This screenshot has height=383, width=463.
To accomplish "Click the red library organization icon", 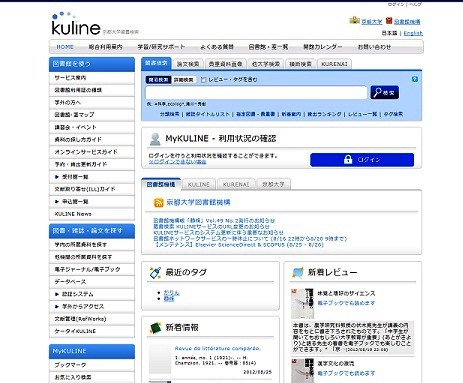I will coord(389,21).
